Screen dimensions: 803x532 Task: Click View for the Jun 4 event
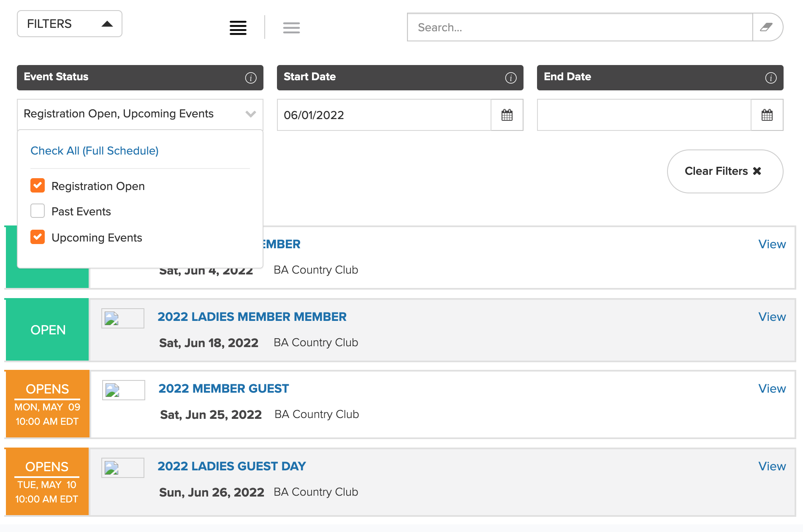[772, 244]
